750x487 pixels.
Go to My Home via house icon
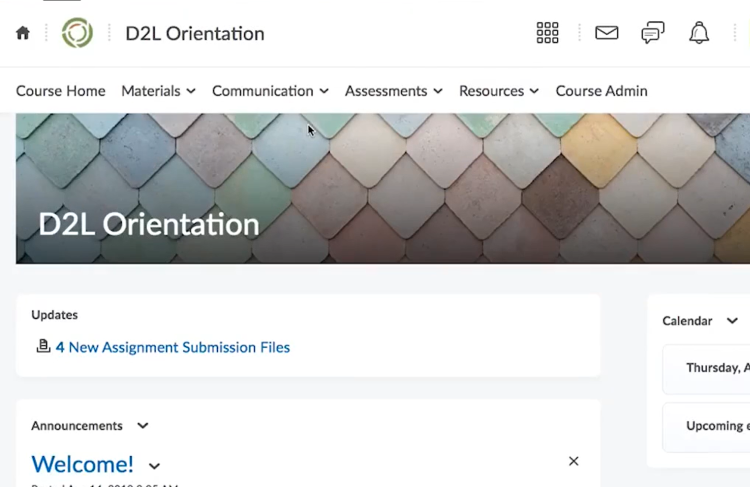(23, 33)
